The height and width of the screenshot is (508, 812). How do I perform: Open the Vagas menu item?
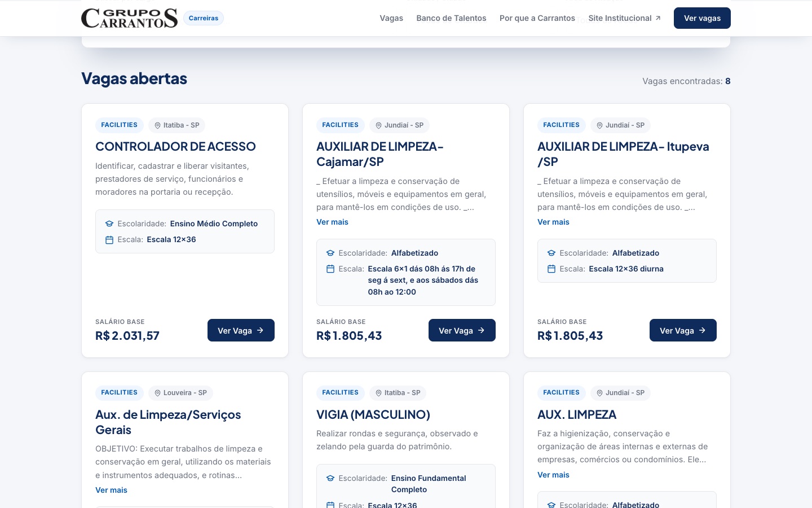point(391,18)
